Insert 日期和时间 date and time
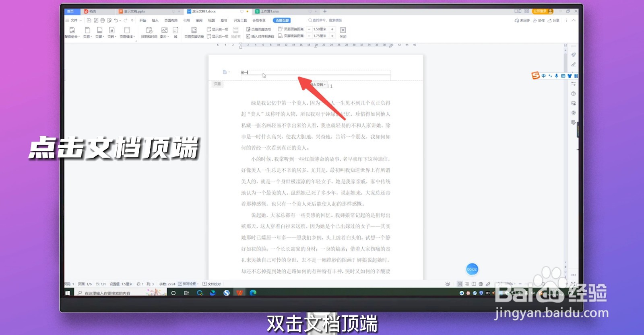 pyautogui.click(x=149, y=33)
